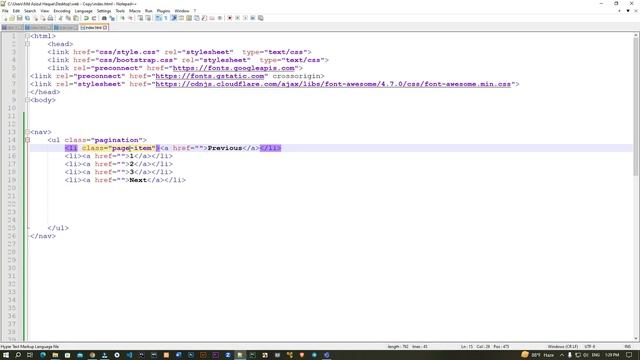Viewport: 640px width, 360px height.
Task: Open the Macro menu
Action: (x=135, y=11)
